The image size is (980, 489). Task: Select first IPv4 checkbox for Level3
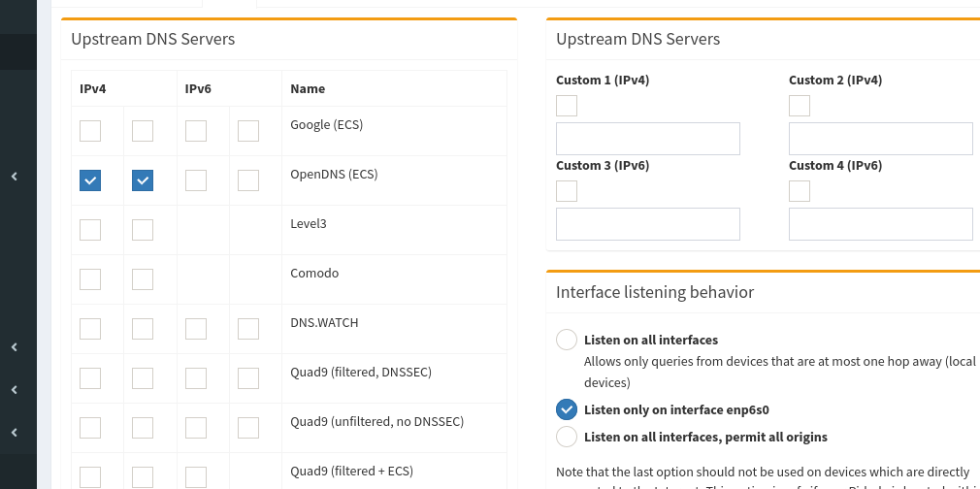tap(90, 230)
